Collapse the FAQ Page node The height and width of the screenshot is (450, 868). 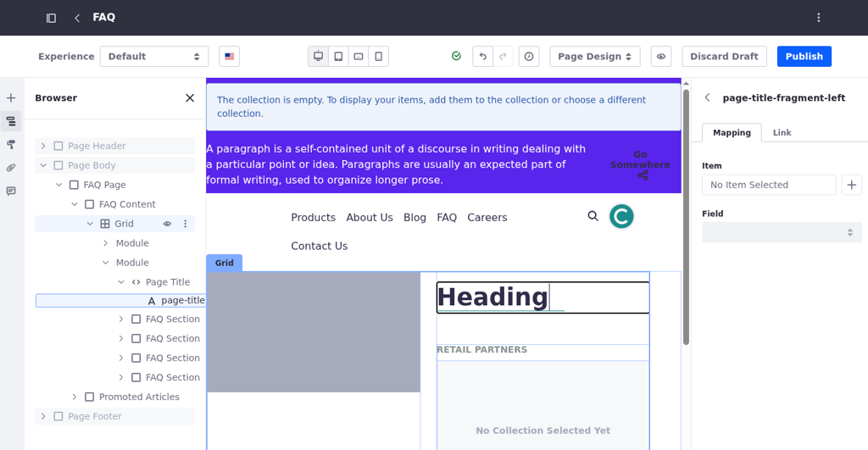[x=58, y=185]
